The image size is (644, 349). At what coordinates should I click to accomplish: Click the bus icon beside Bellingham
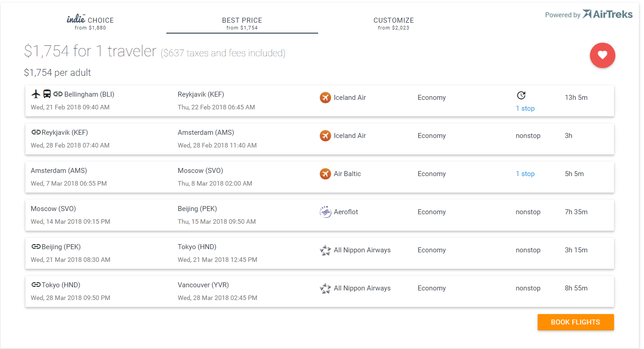[x=47, y=94]
